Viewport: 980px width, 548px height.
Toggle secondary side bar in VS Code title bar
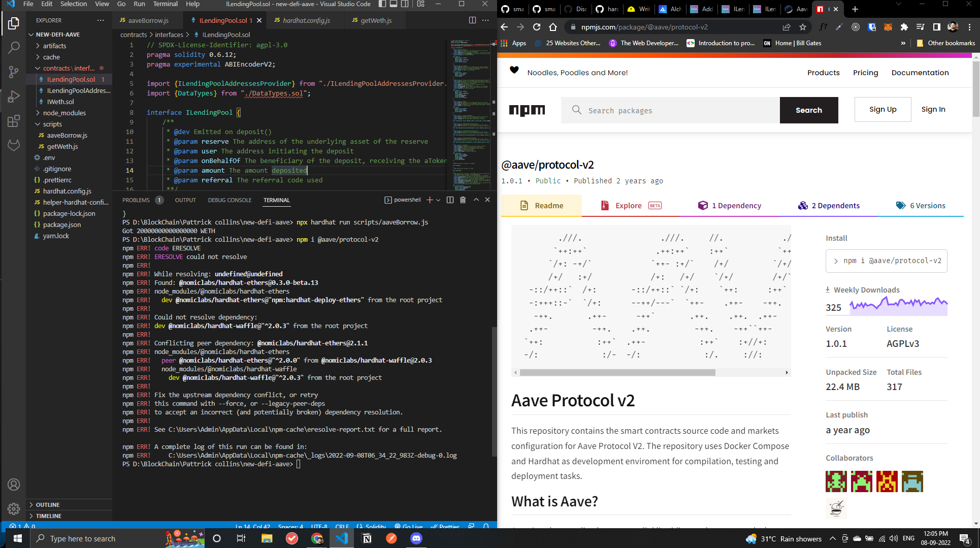(405, 4)
